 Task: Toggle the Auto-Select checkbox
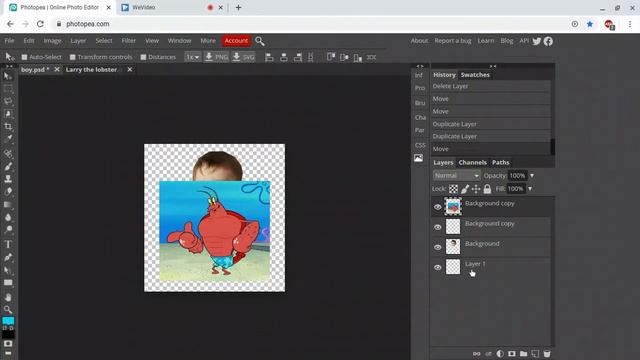pyautogui.click(x=24, y=57)
